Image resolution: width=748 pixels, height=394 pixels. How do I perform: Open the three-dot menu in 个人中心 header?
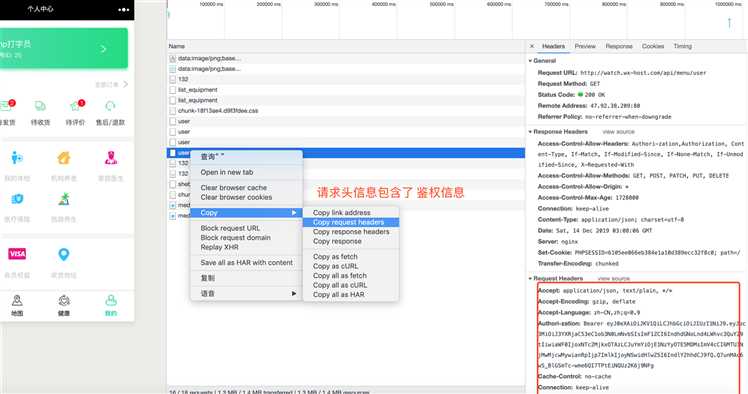(123, 10)
